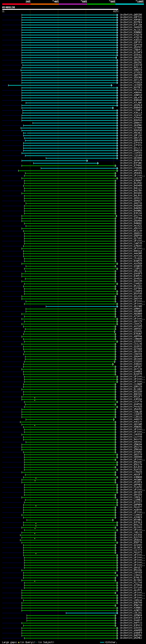The height and width of the screenshot is (644, 146).
Task: Click the UniRef100_P57106 hit label
Action: pyautogui.click(x=131, y=90)
